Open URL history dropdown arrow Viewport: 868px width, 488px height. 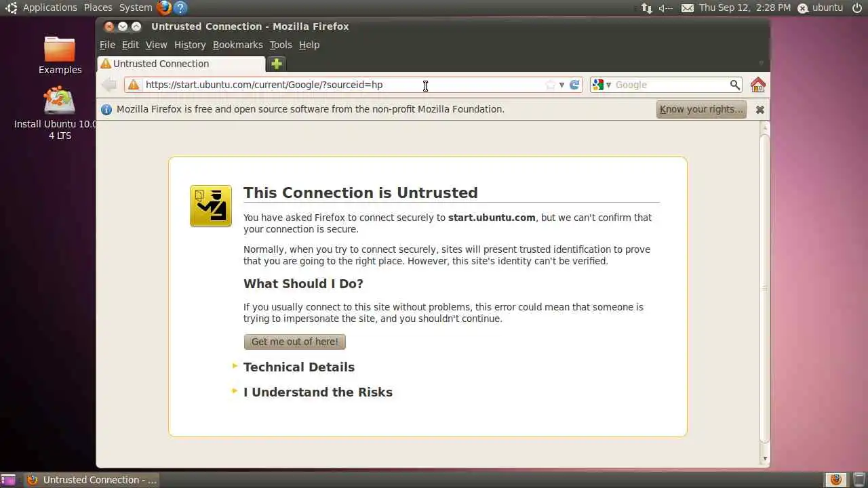[x=561, y=85]
